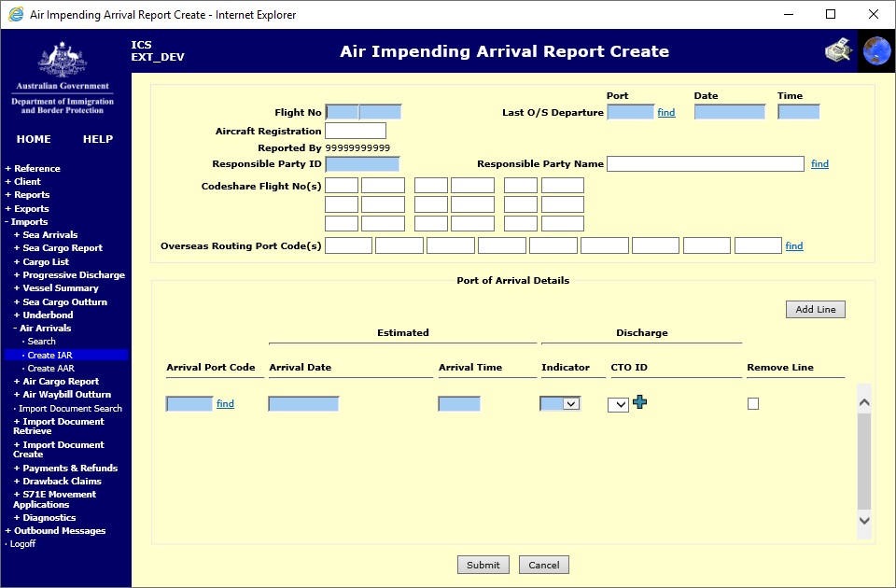Expand Payments & Refunds submenu
The image size is (896, 588).
(65, 468)
